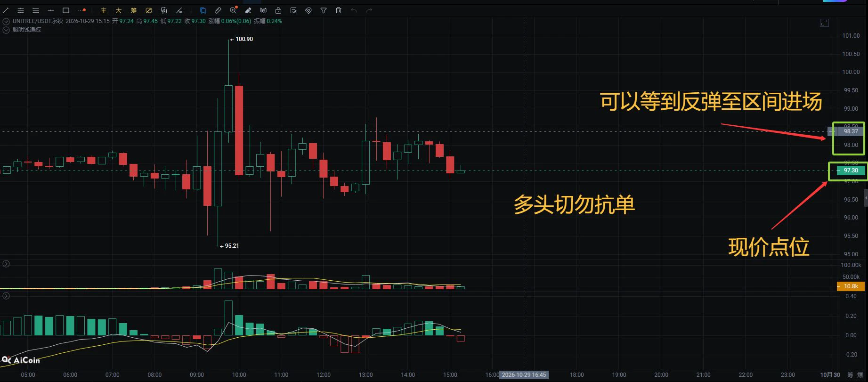This screenshot has width=868, height=382.
Task: Choose the rectangle shape drawing tool
Action: 66,10
